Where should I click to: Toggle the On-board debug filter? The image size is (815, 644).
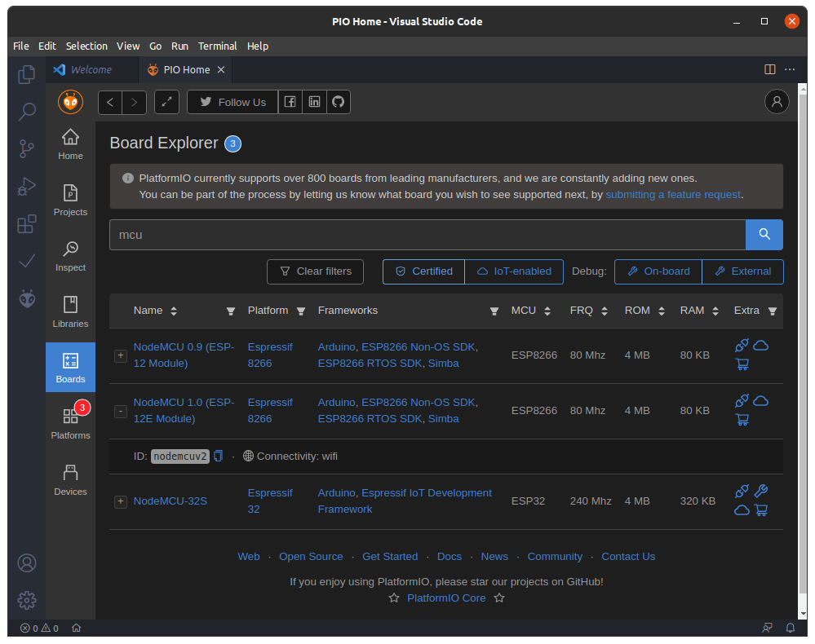coord(658,271)
